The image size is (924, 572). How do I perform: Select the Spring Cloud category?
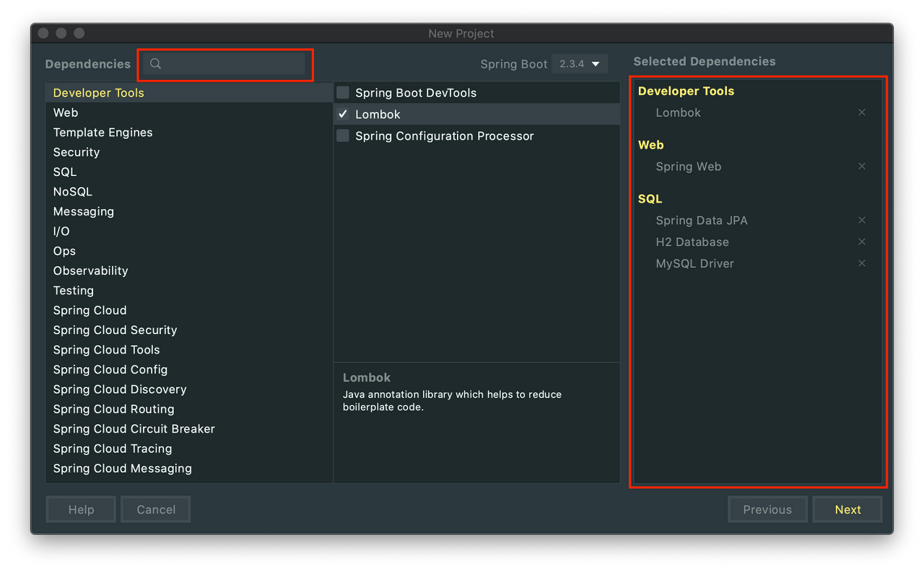tap(189, 310)
